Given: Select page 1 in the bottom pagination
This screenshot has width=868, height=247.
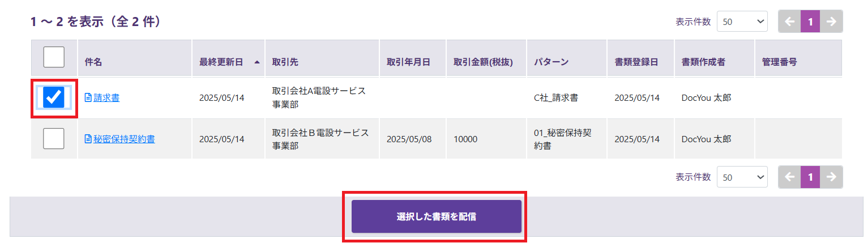Looking at the screenshot, I should click(810, 177).
